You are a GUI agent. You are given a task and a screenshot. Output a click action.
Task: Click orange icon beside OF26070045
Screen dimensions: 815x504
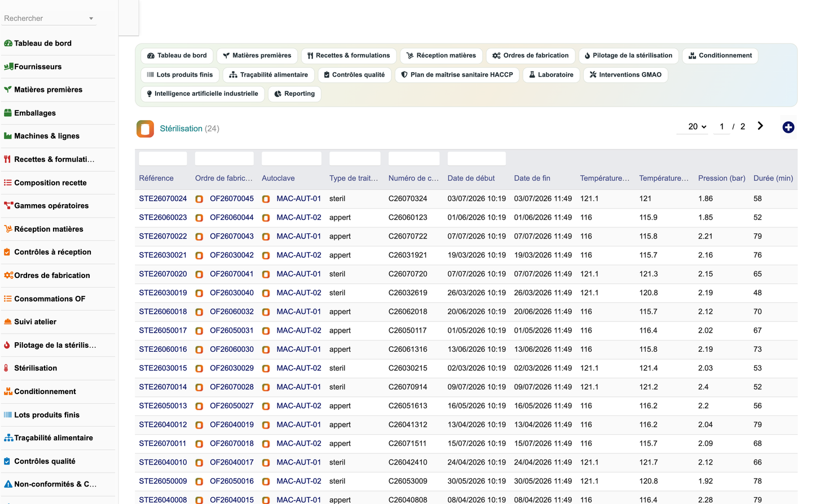point(199,199)
